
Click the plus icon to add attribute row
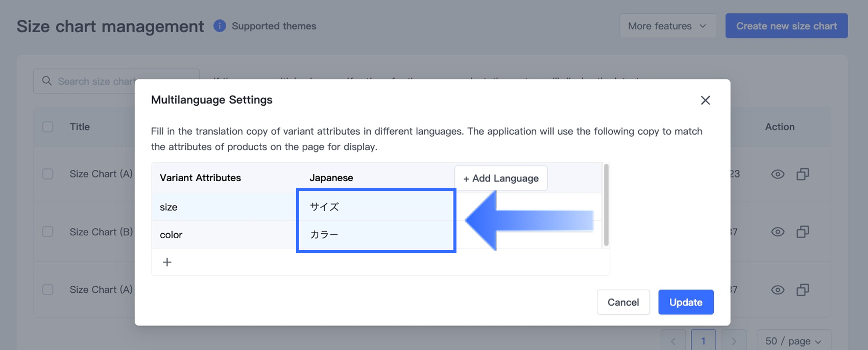167,262
